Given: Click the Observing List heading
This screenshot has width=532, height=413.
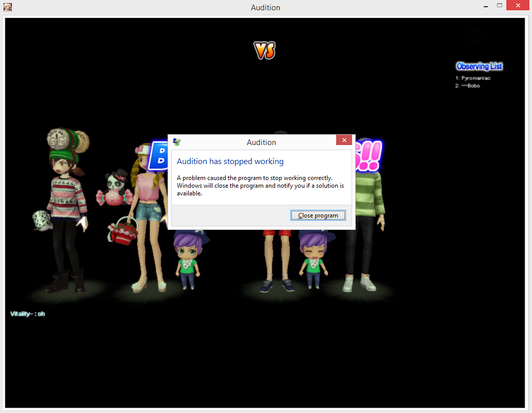Looking at the screenshot, I should coord(479,66).
